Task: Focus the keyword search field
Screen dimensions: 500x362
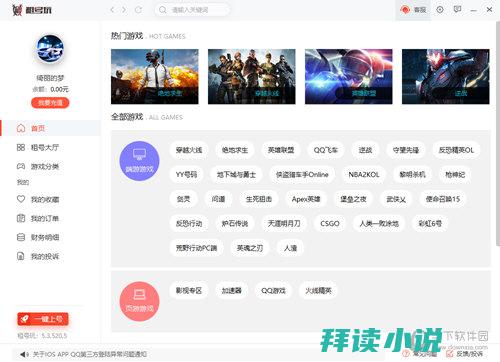Action: tap(192, 10)
